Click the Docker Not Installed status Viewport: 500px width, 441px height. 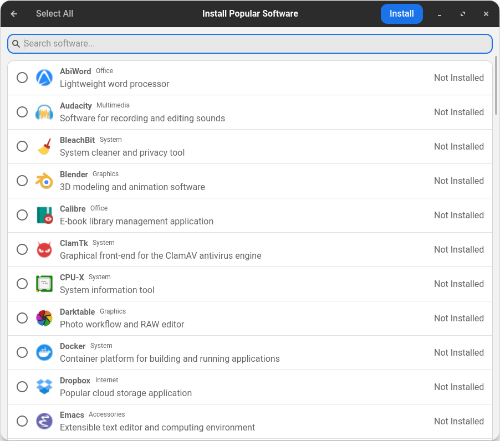[459, 352]
